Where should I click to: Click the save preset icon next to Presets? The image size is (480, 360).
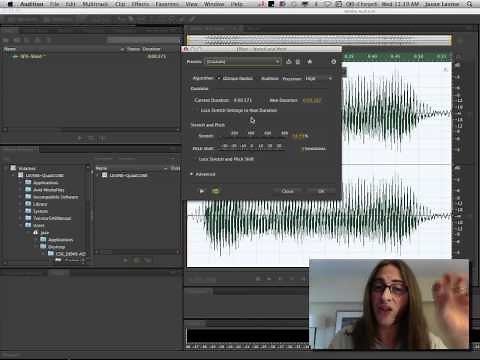289,62
